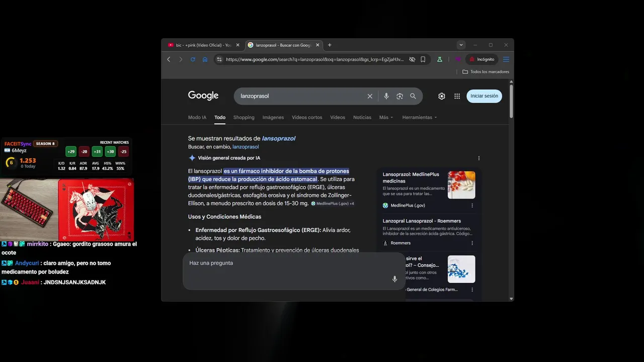Screen dimensions: 644x362
Task: Select the Todo results tab
Action: (220, 117)
